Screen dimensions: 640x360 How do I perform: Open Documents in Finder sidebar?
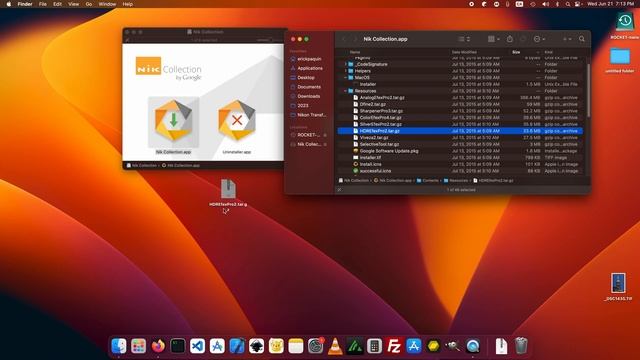308,87
